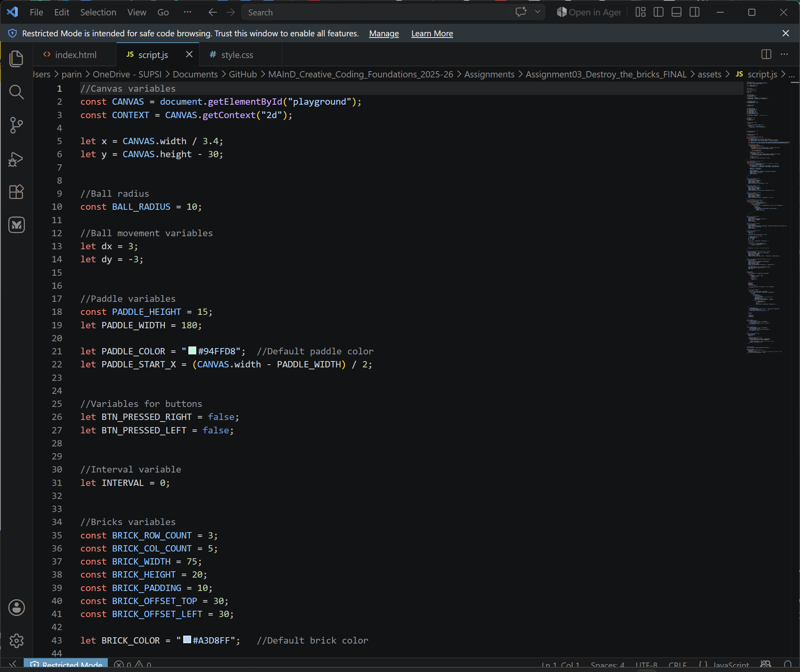Expand the breadcrumb ellipsis after script.js
The height and width of the screenshot is (672, 800).
click(792, 74)
